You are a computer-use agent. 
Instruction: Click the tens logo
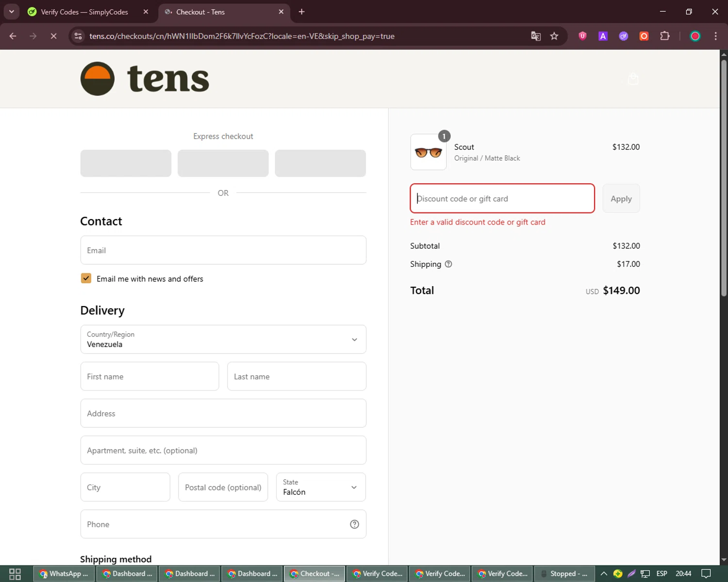click(145, 79)
